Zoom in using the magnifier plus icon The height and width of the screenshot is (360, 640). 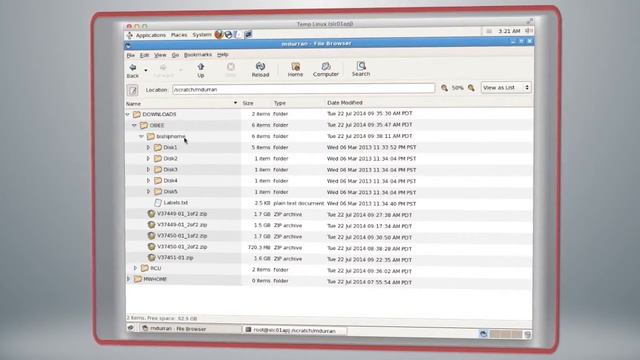click(471, 88)
